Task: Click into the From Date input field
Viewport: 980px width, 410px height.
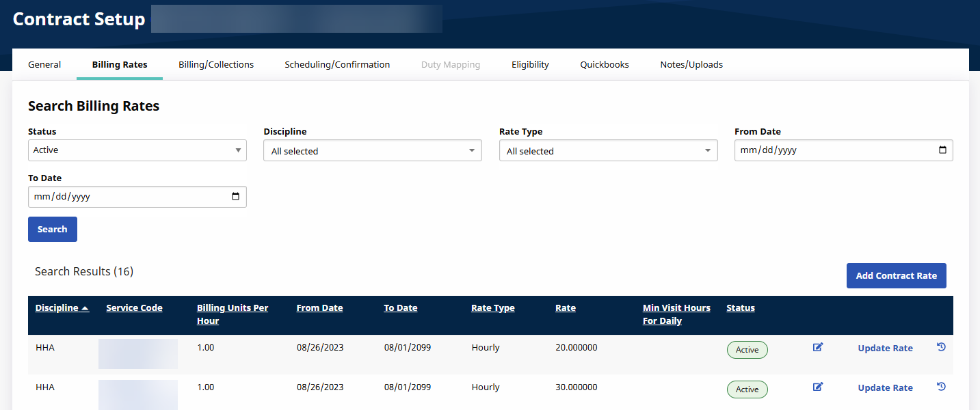Action: pos(821,150)
